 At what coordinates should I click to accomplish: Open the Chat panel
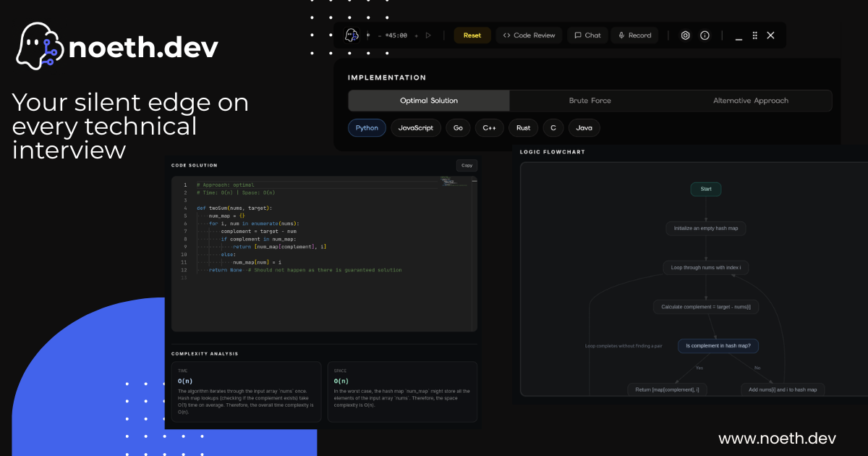(x=587, y=35)
